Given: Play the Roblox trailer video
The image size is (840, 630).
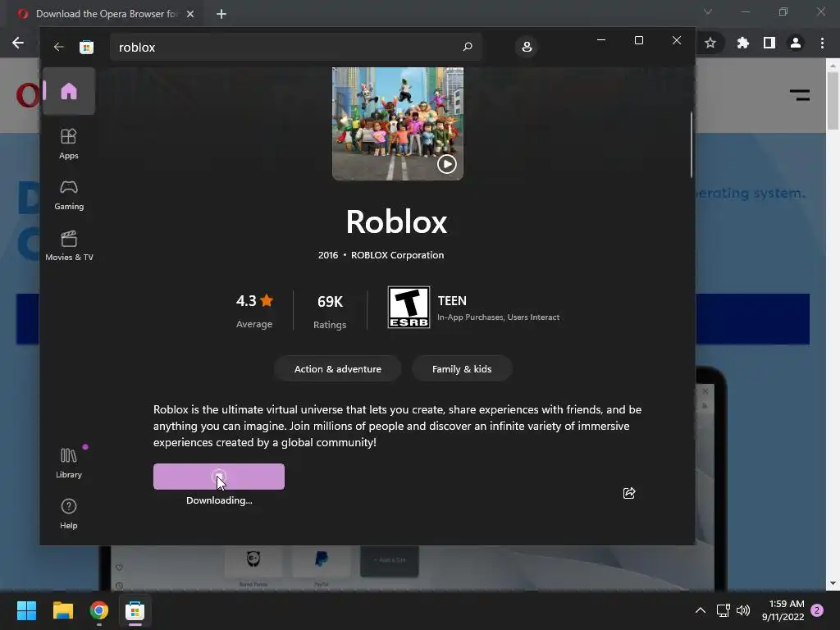Looking at the screenshot, I should (447, 164).
